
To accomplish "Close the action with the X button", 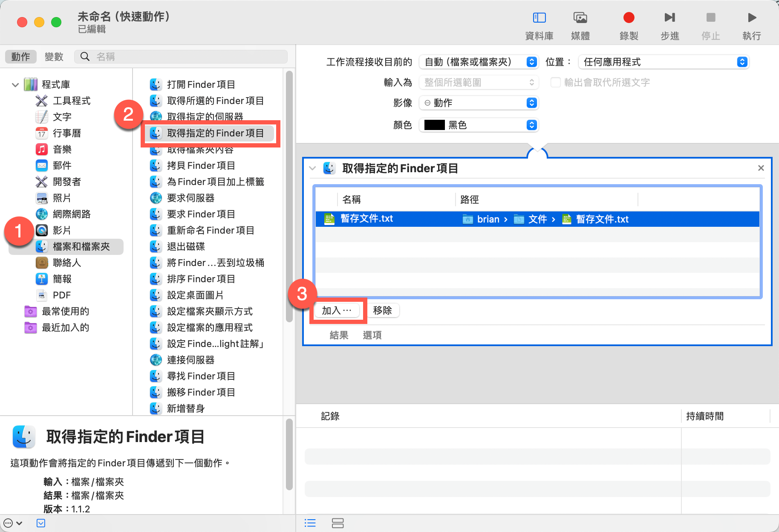I will (x=761, y=168).
